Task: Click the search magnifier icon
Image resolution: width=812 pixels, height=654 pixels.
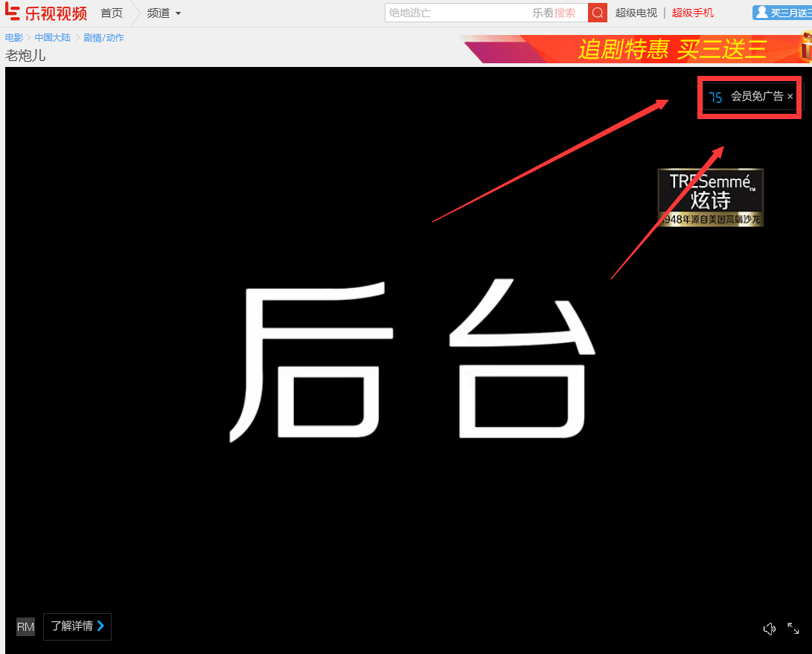Action: [596, 13]
